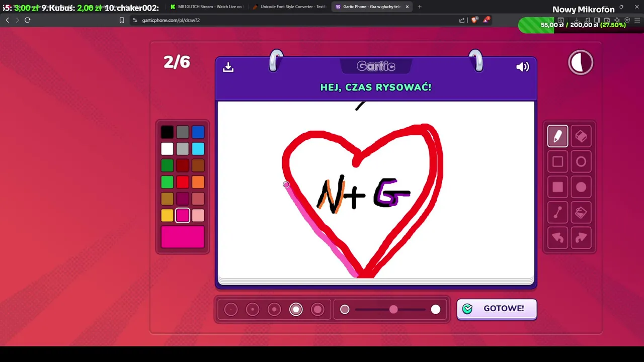
Task: Select the straight line tool
Action: click(557, 213)
